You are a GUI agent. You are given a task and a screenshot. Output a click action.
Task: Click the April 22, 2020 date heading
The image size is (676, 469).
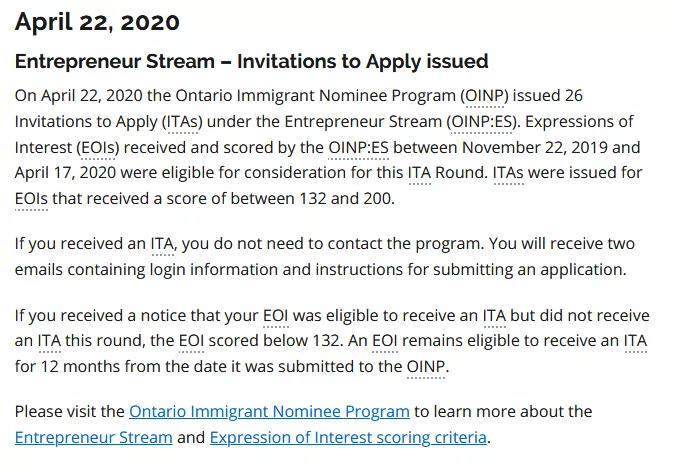click(x=97, y=22)
